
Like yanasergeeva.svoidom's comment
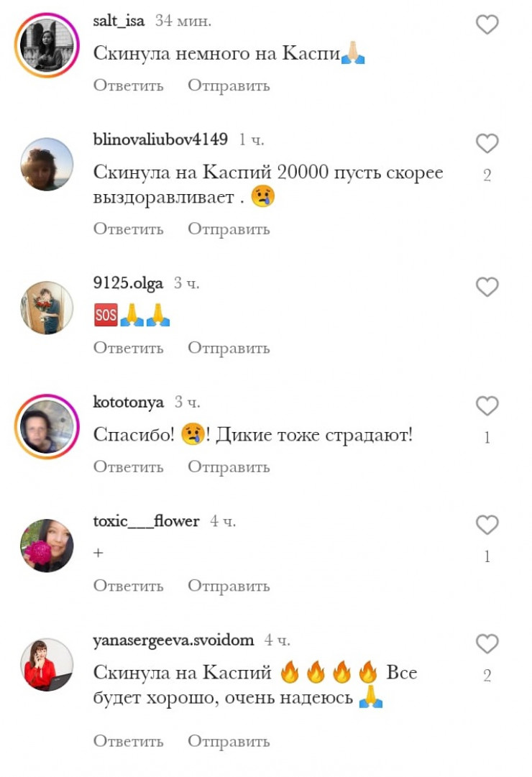click(487, 644)
